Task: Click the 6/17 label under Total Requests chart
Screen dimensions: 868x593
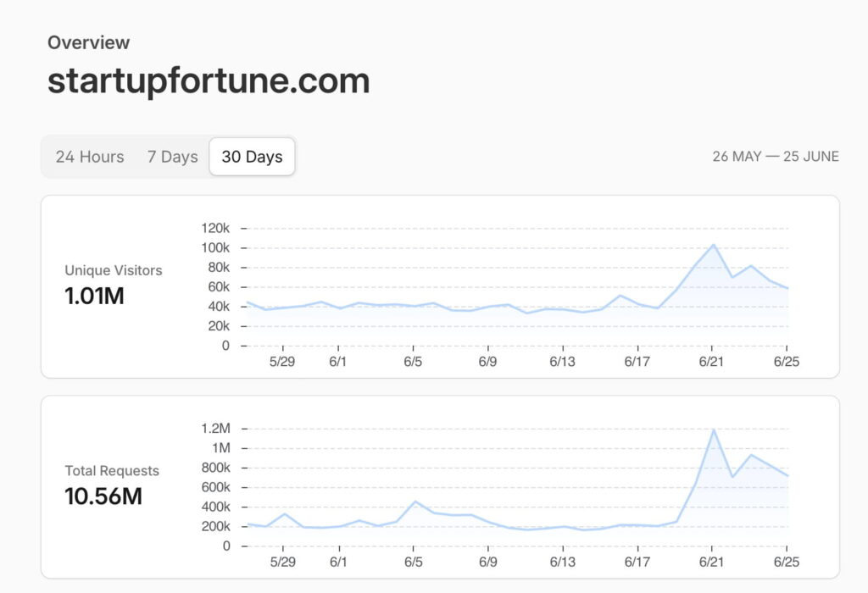Action: (637, 562)
